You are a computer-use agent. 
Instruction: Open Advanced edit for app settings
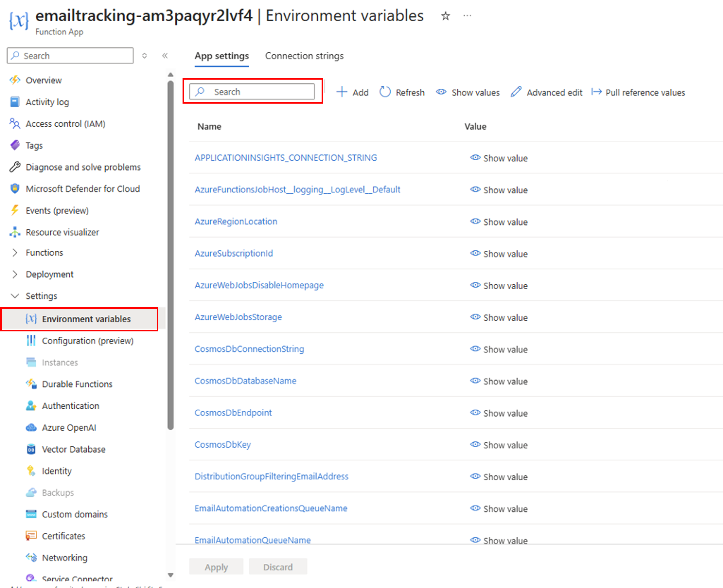546,92
